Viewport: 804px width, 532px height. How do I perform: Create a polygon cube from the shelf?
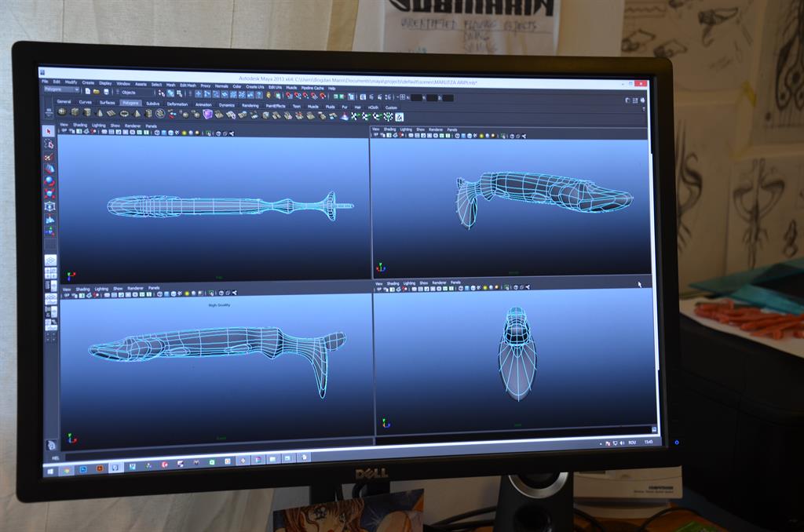pos(75,112)
